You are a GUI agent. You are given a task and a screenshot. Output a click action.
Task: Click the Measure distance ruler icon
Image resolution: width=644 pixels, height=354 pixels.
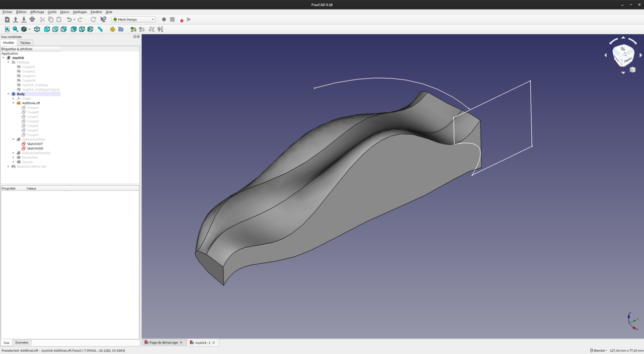pos(100,29)
